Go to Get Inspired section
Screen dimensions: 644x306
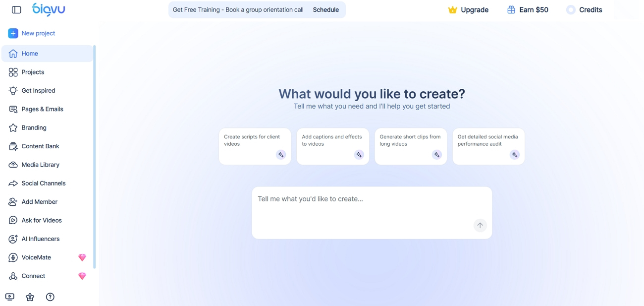[47, 91]
